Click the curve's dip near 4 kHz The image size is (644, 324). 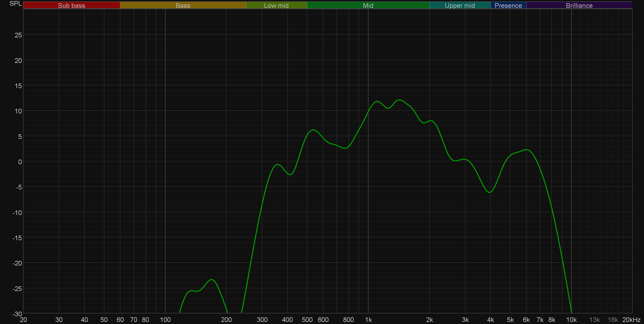489,192
